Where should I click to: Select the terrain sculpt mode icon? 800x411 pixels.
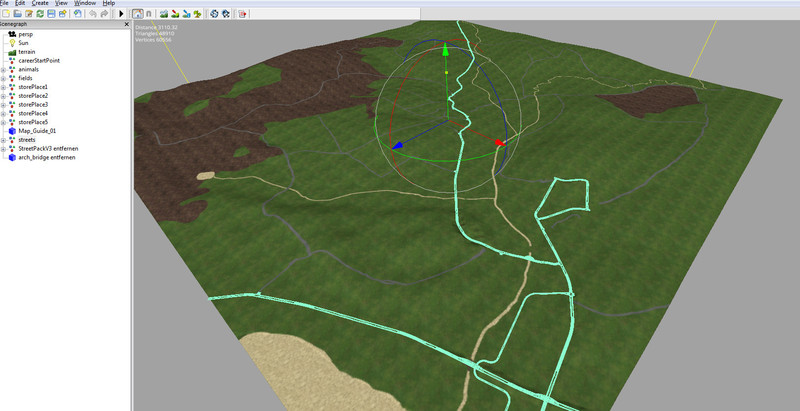163,14
